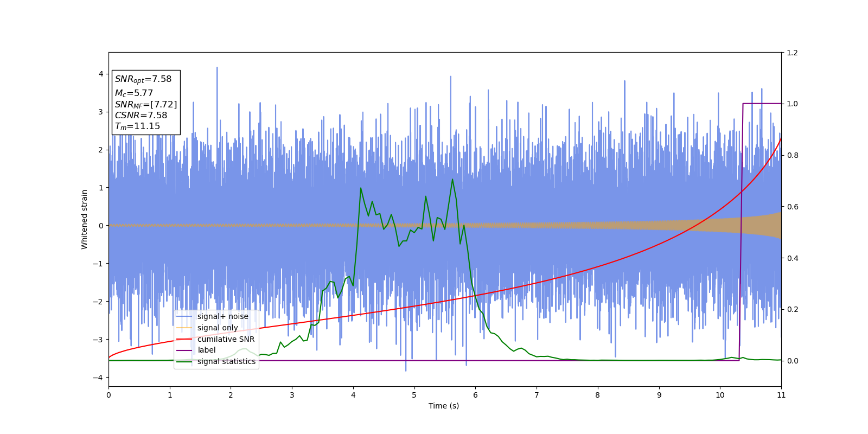Click the 'Time (s)' x-axis label
The image size is (868, 434).
click(444, 406)
